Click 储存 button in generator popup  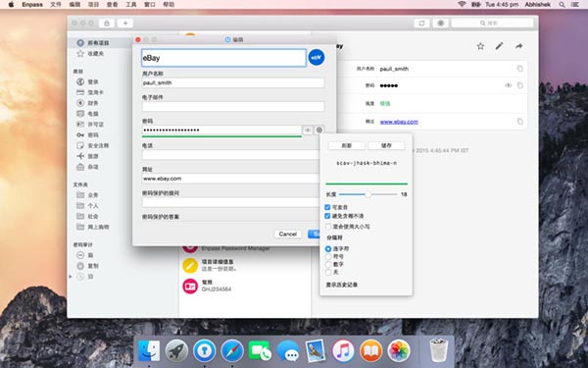[x=386, y=145]
